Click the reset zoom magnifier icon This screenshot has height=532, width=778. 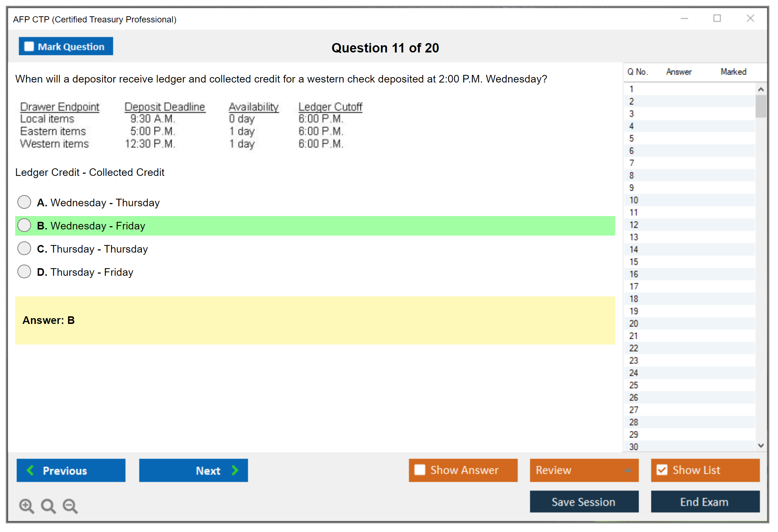click(x=48, y=506)
